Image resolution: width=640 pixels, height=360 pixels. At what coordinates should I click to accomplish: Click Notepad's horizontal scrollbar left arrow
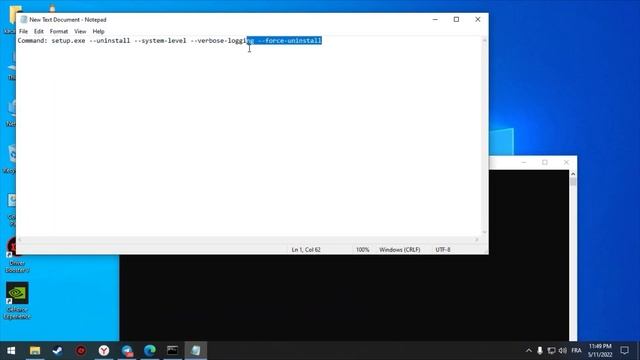pos(20,240)
